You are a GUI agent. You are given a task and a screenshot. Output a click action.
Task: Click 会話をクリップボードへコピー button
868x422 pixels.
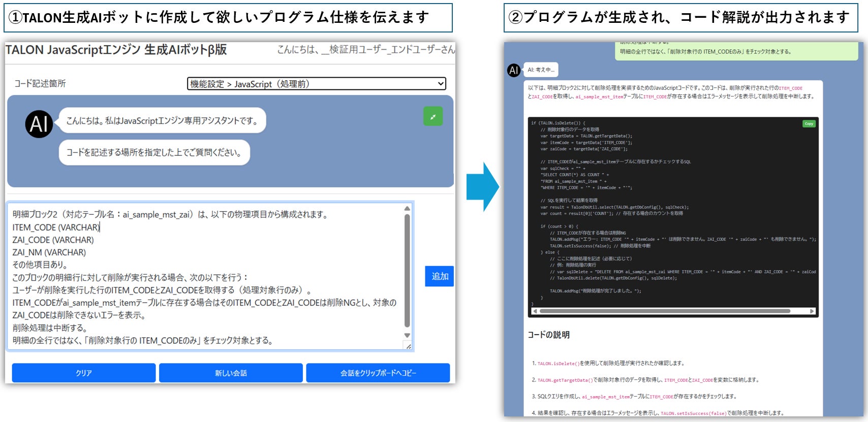click(x=378, y=373)
